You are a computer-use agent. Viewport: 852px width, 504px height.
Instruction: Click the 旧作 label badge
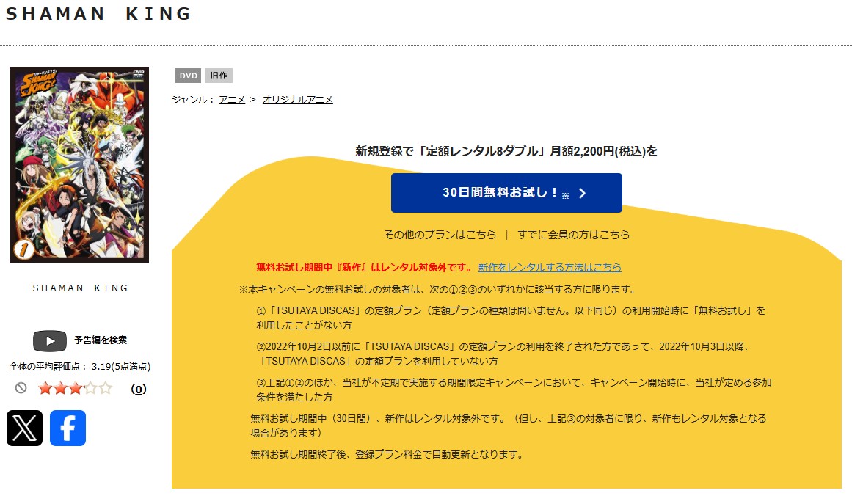click(x=218, y=76)
